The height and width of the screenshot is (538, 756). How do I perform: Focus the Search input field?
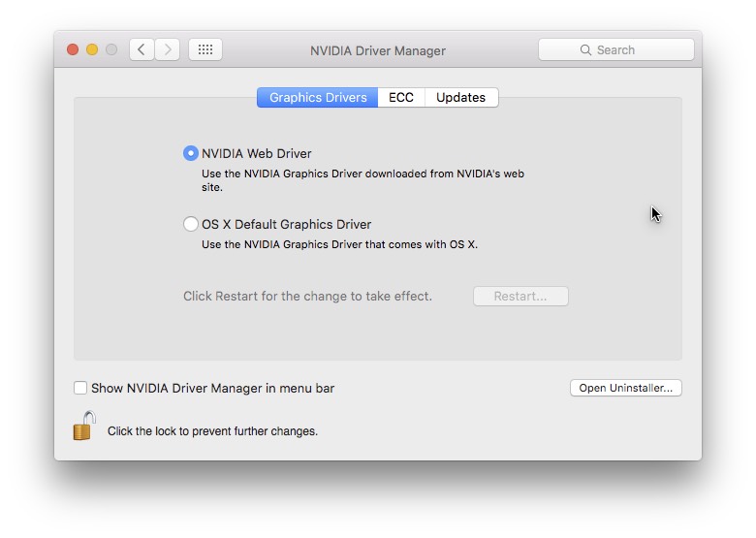pos(616,50)
